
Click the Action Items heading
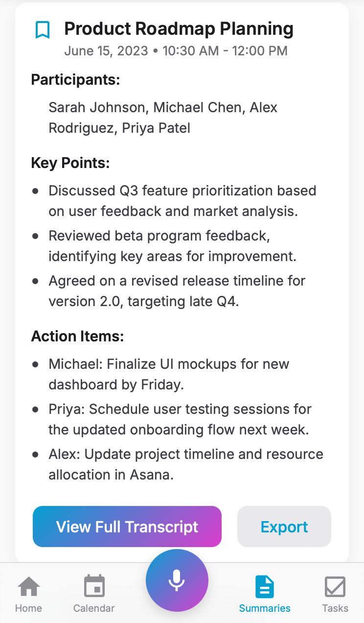pos(77,336)
